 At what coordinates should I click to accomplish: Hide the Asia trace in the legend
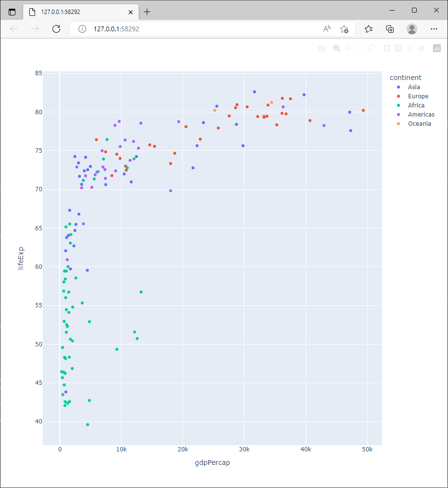412,87
